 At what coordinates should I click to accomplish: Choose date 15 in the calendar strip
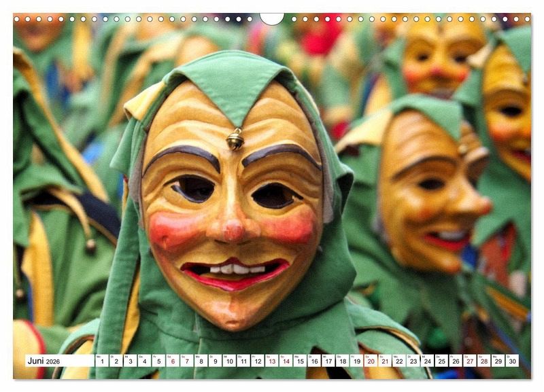pos(301,361)
